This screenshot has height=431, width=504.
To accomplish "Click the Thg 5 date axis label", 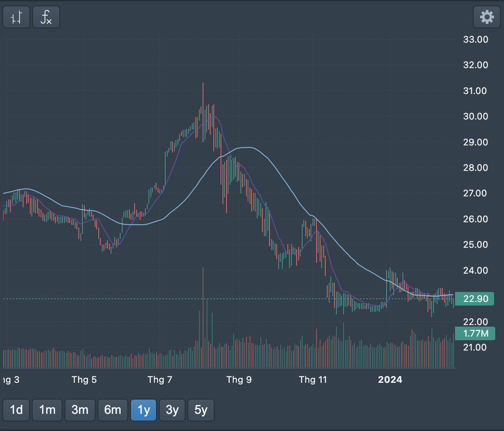I will 84,380.
